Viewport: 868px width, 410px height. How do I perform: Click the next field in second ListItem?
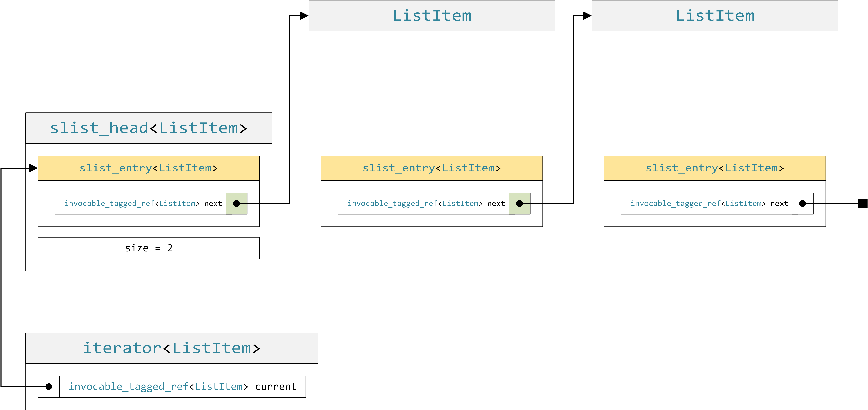pyautogui.click(x=708, y=203)
